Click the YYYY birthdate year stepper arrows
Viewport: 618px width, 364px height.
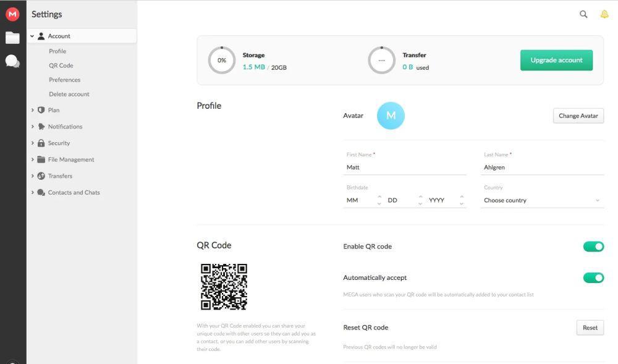(x=462, y=200)
